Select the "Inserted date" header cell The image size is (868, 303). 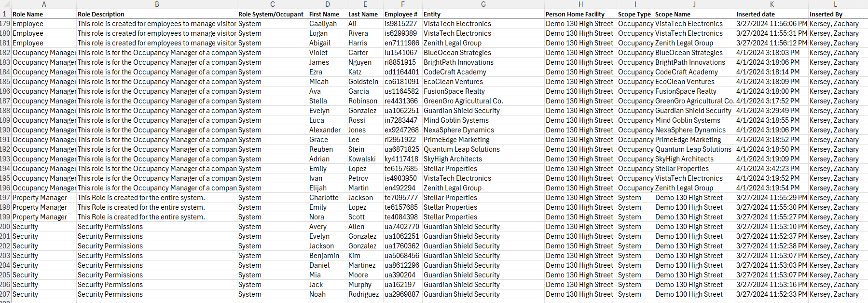point(756,14)
